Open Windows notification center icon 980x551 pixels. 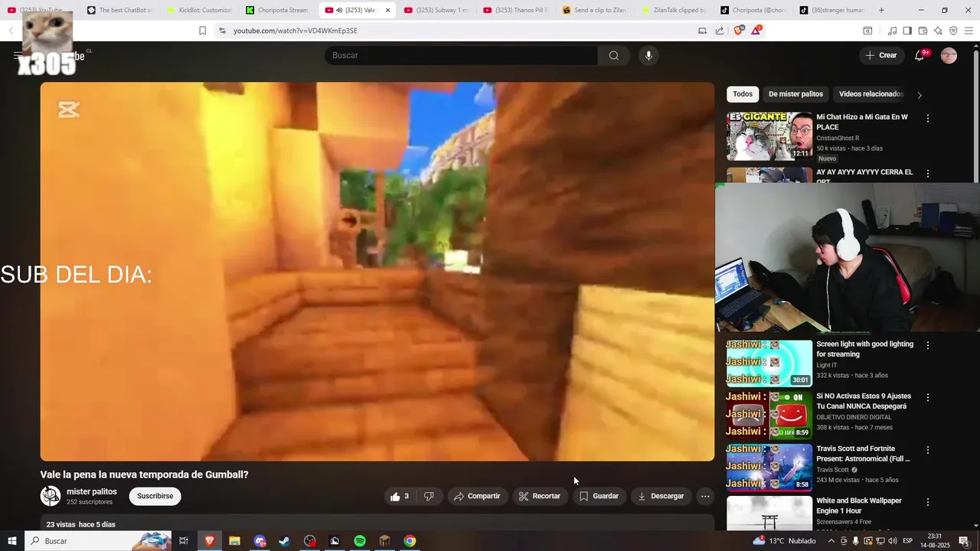(964, 541)
